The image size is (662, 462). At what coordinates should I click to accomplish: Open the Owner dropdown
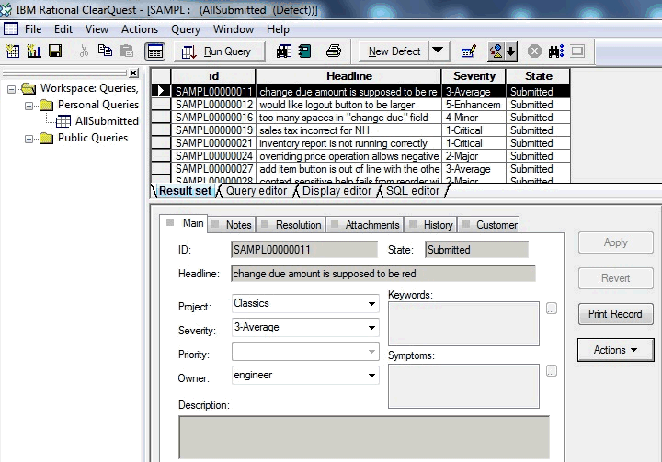pyautogui.click(x=371, y=375)
